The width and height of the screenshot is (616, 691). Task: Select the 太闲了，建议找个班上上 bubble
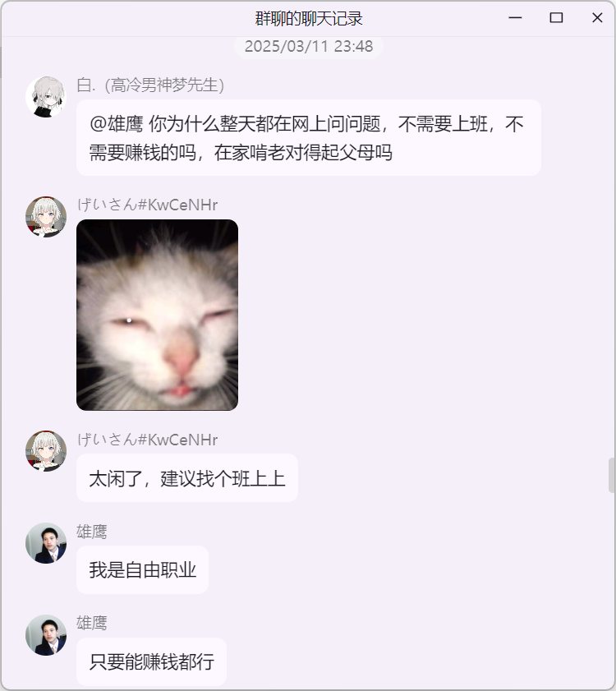pos(187,478)
